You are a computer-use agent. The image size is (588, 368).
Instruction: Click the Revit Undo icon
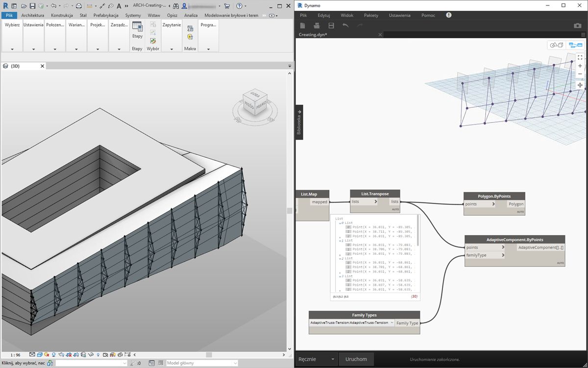pyautogui.click(x=53, y=6)
